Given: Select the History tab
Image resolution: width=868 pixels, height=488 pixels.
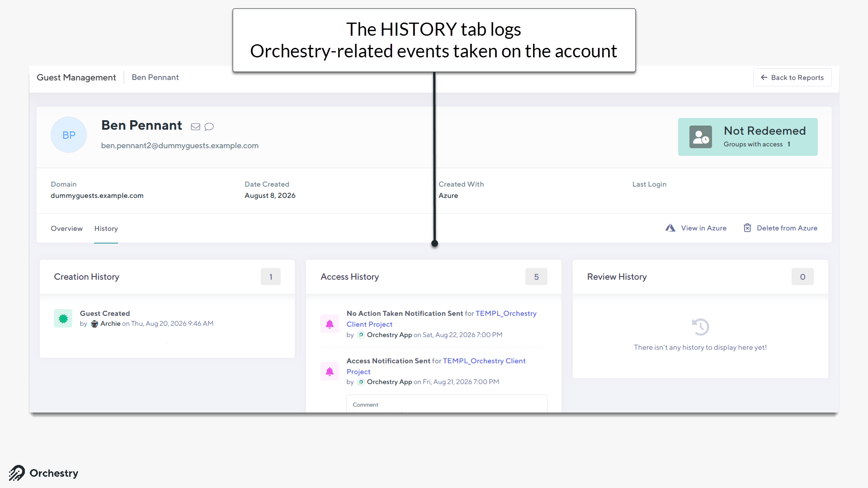Looking at the screenshot, I should [x=106, y=229].
